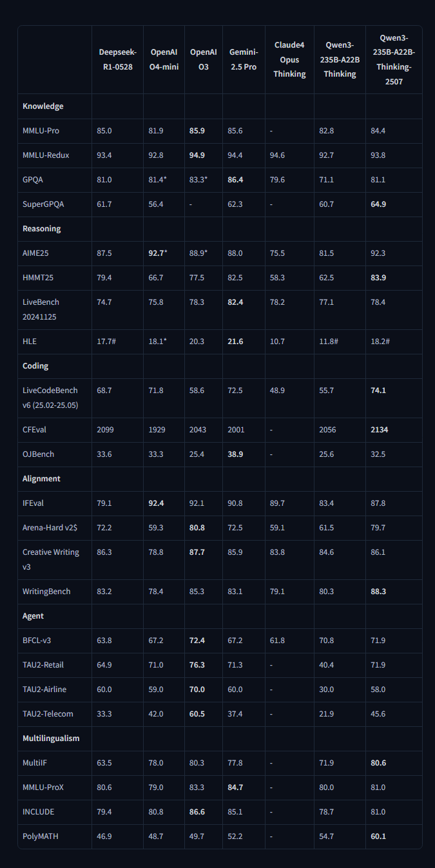This screenshot has height=868, width=435.
Task: Click the OpenAI O4-mini column header
Action: [x=164, y=59]
